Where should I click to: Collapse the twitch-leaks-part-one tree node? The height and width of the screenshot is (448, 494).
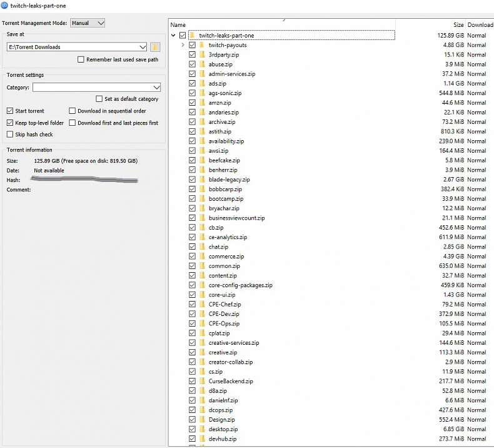point(173,35)
